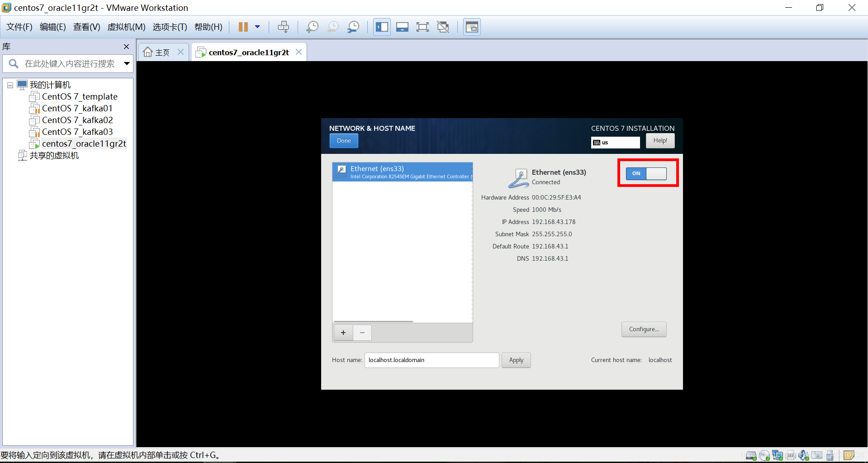The width and height of the screenshot is (868, 463).
Task: Click the CD/DVD drive status icon
Action: [x=764, y=455]
